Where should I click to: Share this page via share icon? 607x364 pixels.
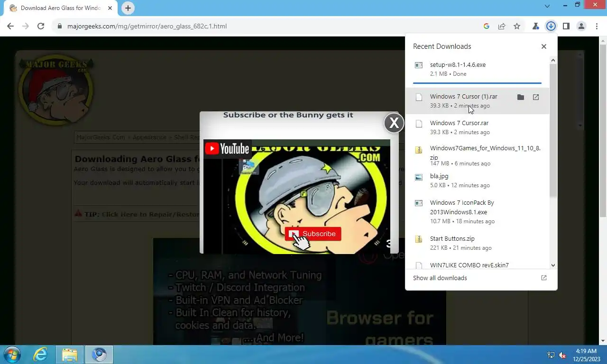[x=502, y=26]
